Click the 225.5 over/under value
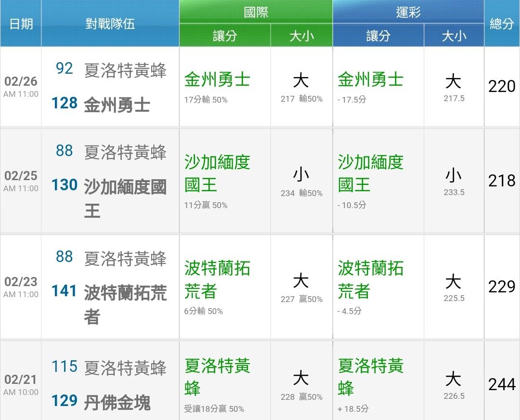The image size is (520, 420). tap(454, 298)
